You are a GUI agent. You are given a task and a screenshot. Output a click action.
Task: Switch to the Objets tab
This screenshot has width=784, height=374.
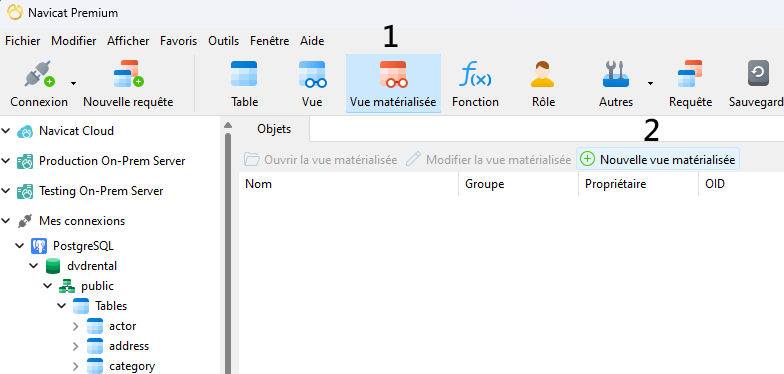pyautogui.click(x=274, y=129)
